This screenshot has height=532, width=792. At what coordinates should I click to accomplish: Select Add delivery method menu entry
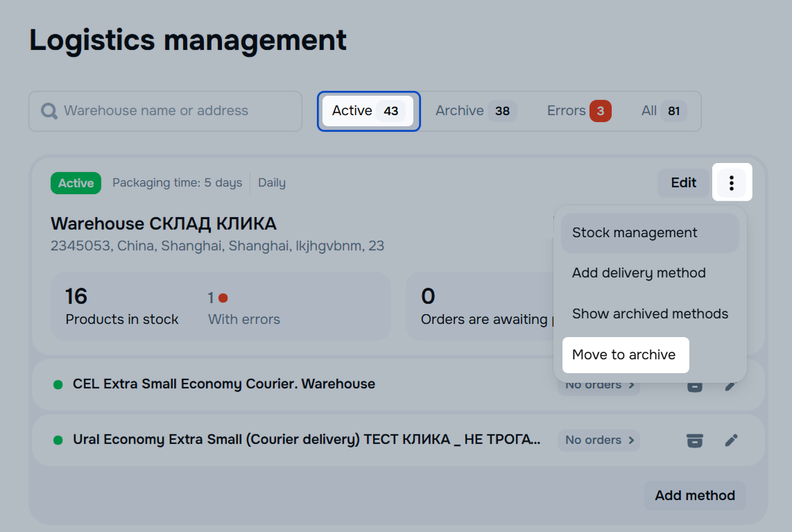click(x=639, y=273)
